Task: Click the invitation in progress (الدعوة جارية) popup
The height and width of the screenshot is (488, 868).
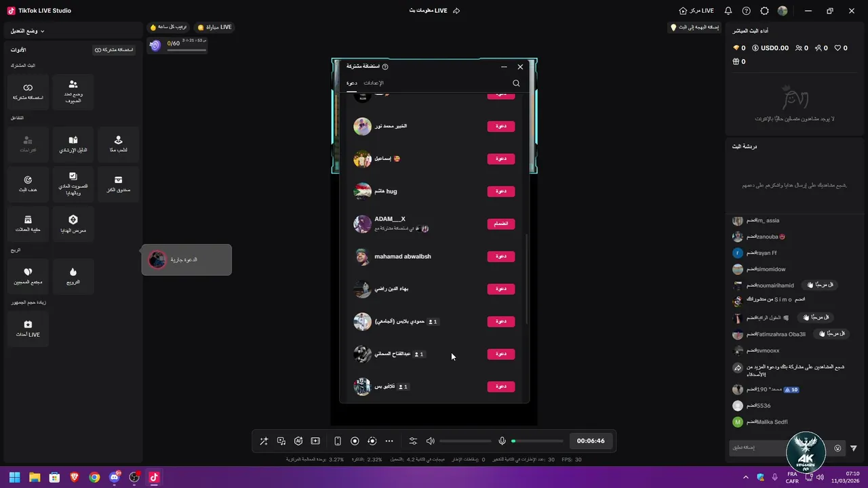Action: pyautogui.click(x=186, y=260)
